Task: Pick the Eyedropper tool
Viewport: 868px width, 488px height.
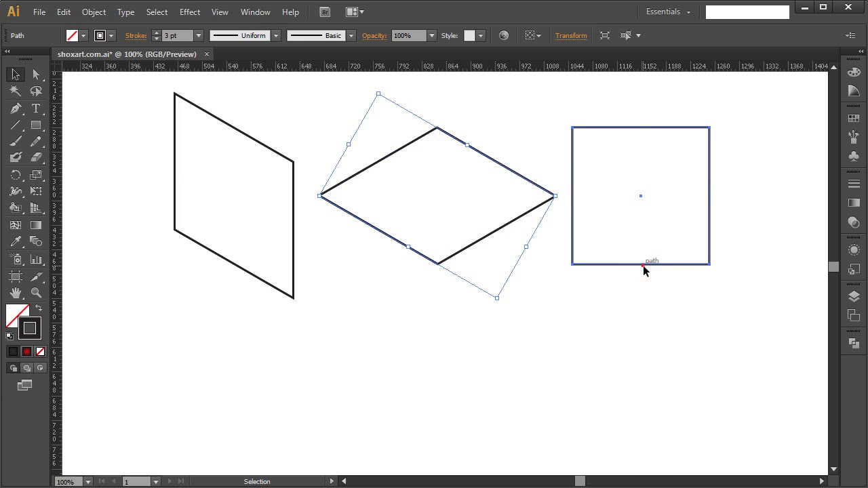Action: click(16, 241)
